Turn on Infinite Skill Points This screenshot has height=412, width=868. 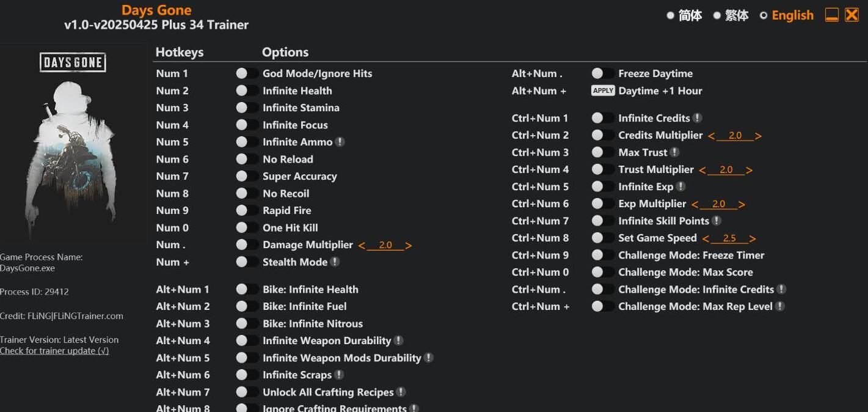(602, 221)
